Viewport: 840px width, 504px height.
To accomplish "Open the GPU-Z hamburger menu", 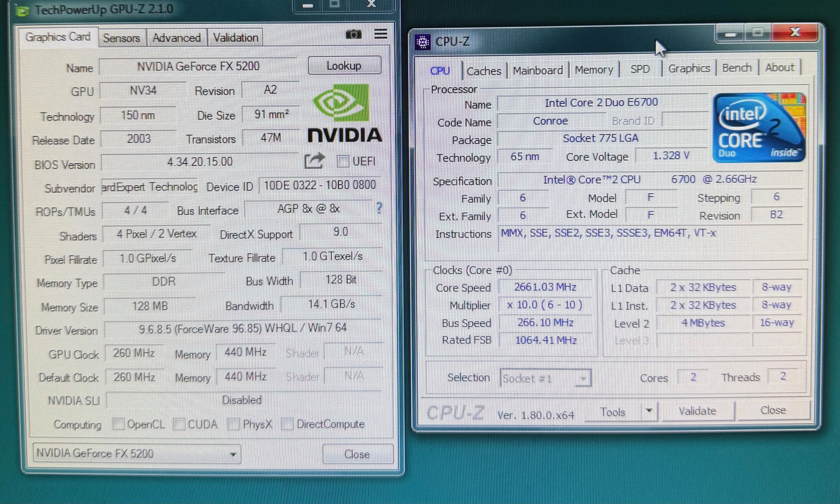I will [x=381, y=34].
